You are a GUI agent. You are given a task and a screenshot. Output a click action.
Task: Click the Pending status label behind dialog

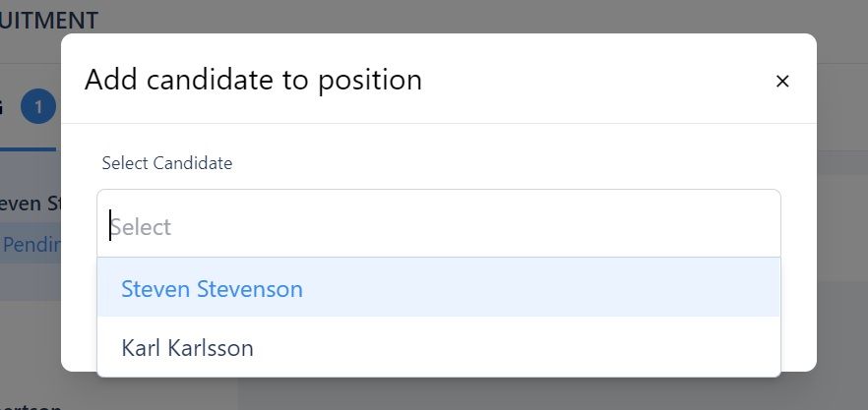tap(31, 245)
